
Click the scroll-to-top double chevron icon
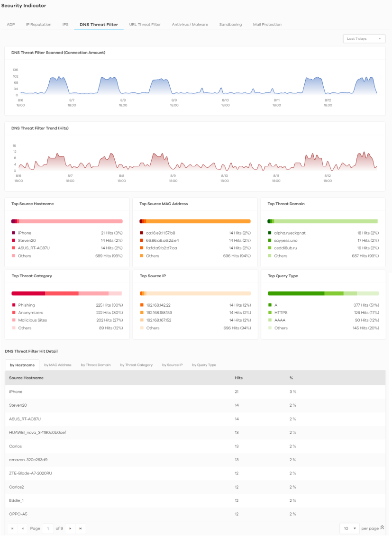pos(382,528)
